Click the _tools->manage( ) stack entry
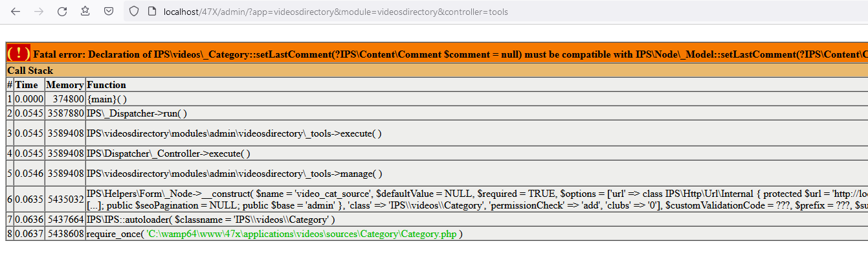 [x=234, y=174]
